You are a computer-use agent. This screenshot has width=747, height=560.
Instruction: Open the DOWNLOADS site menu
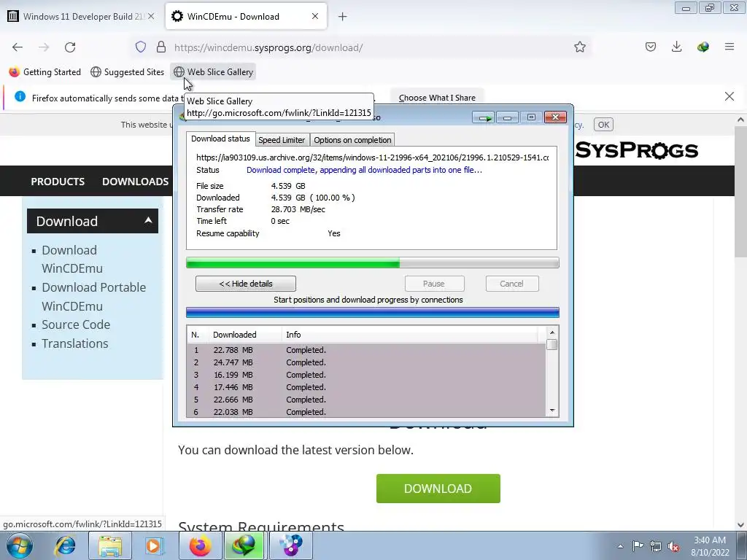pos(135,182)
